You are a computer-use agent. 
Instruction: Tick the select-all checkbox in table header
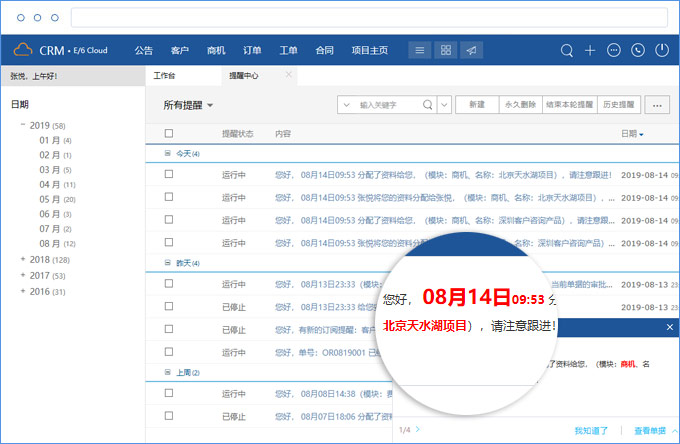click(x=169, y=133)
